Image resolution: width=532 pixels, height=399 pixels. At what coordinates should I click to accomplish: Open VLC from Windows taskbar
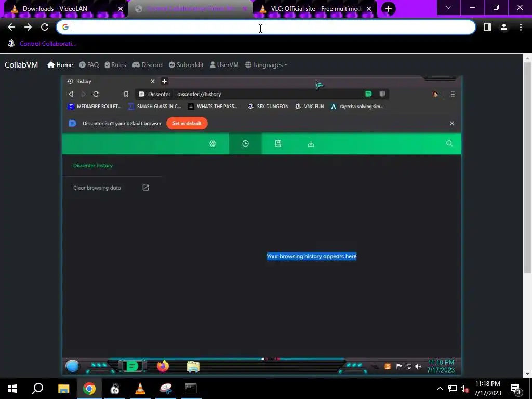(x=140, y=389)
